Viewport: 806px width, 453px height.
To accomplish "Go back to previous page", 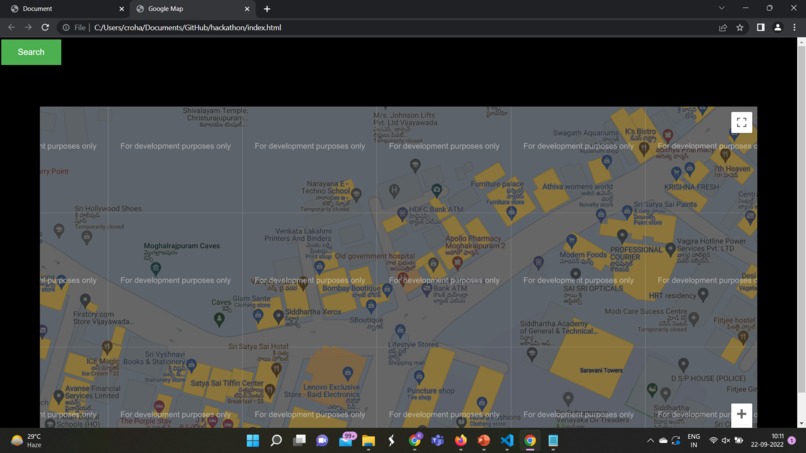I will pyautogui.click(x=11, y=27).
